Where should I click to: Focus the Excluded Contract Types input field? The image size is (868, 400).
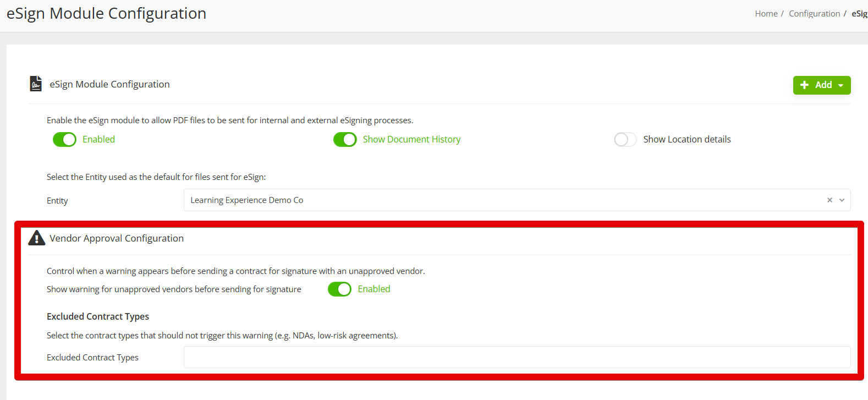coord(517,357)
